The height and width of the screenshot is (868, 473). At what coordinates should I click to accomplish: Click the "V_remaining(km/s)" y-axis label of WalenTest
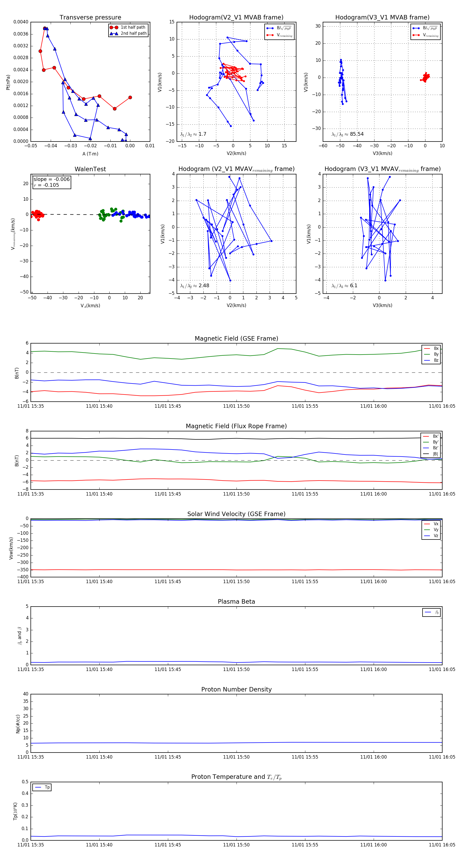tap(13, 234)
